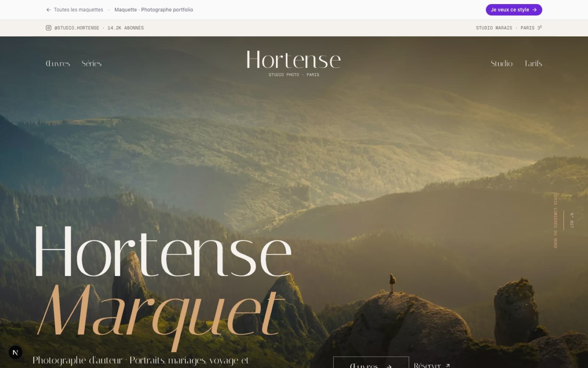This screenshot has width=588, height=368.
Task: Click the back arrow icon in top bar
Action: [x=49, y=10]
